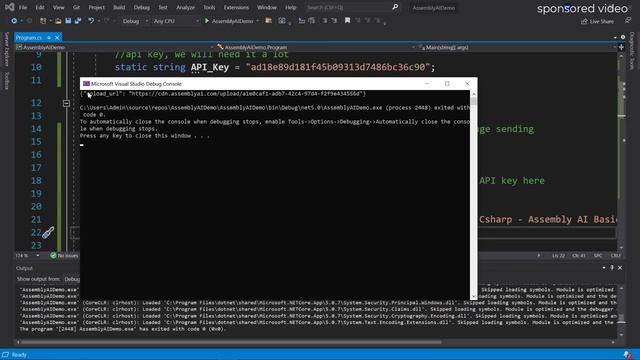Screen dimensions: 640x360
Task: Start debugging with the green play icon
Action: pyautogui.click(x=207, y=21)
